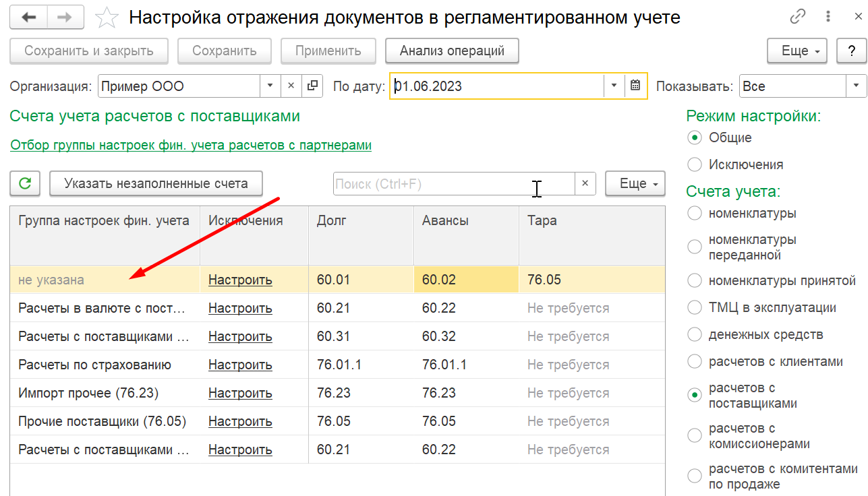Screen dimensions: 868x496
Task: Open the Показывать dropdown list
Action: click(857, 86)
